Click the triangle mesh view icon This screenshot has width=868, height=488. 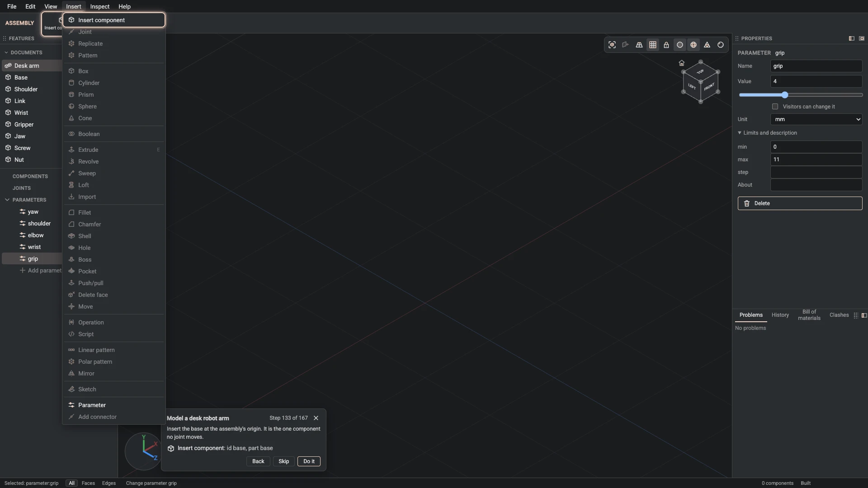tap(707, 45)
